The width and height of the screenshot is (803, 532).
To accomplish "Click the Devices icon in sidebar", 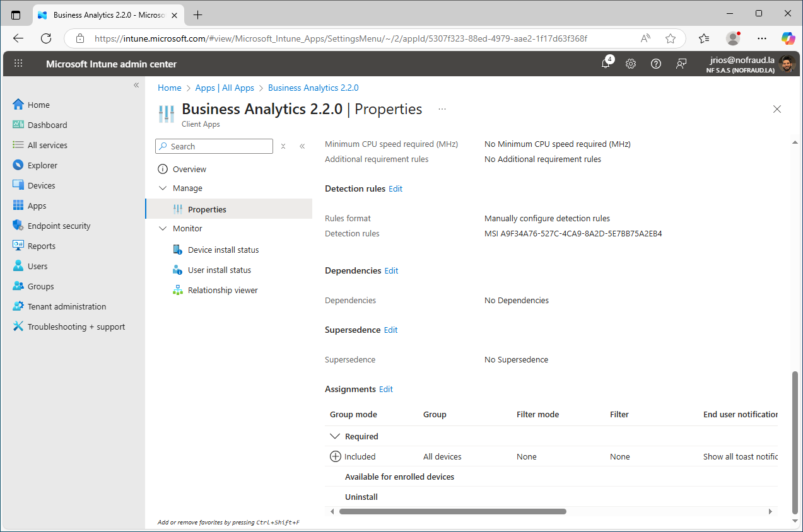I will [18, 185].
